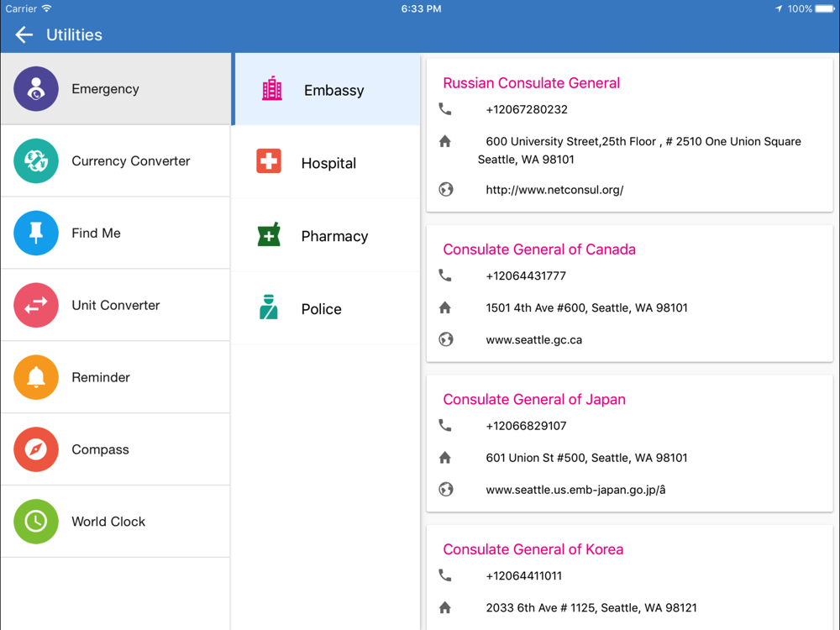
Task: Tap the 1501 4th Ave #600 address
Action: pos(586,307)
